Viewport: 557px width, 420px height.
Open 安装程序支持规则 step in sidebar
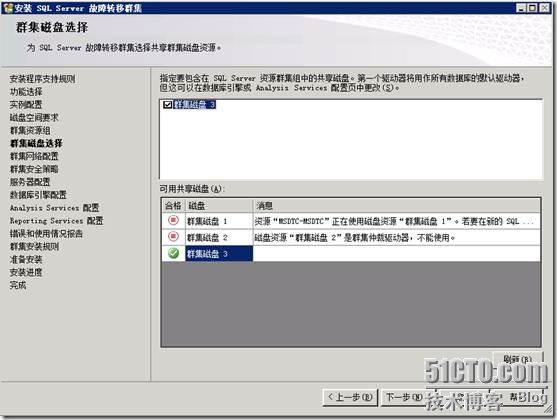point(42,79)
